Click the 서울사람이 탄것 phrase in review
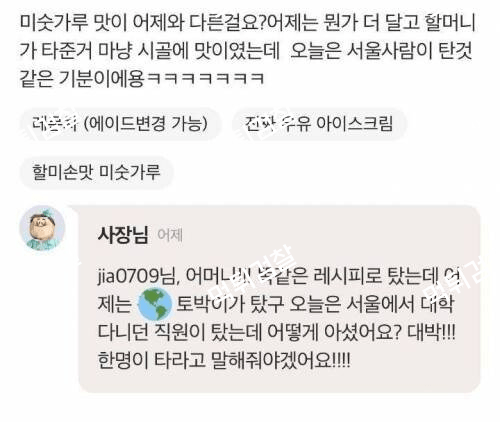The image size is (500, 422). [x=410, y=51]
